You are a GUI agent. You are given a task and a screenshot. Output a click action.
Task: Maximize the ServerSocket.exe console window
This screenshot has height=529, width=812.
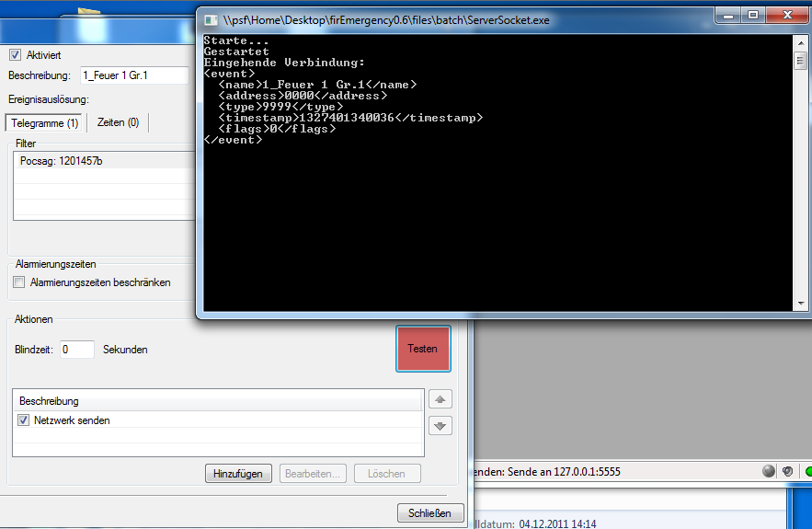(x=752, y=16)
